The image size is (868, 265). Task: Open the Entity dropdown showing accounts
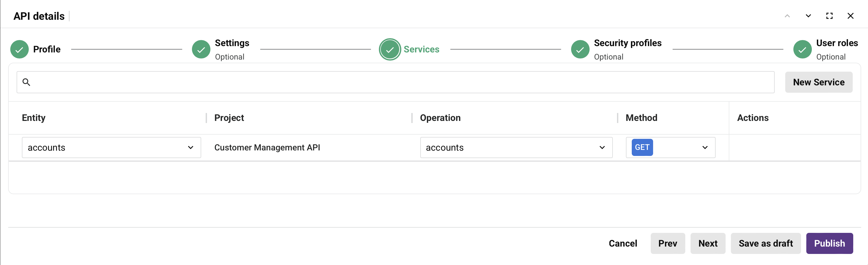click(111, 147)
